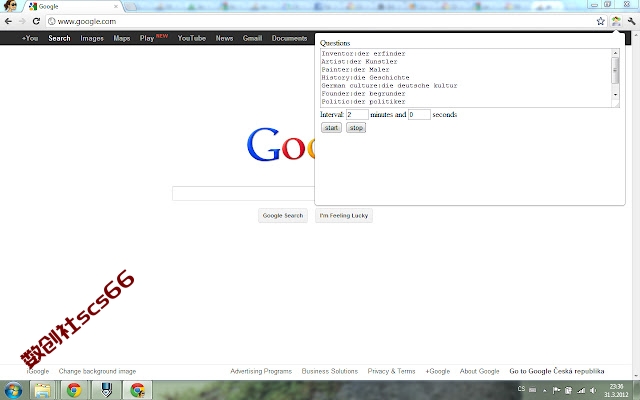Image resolution: width=640 pixels, height=400 pixels.
Task: Click the scroll down arrow of the Questions box
Action: pos(615,95)
